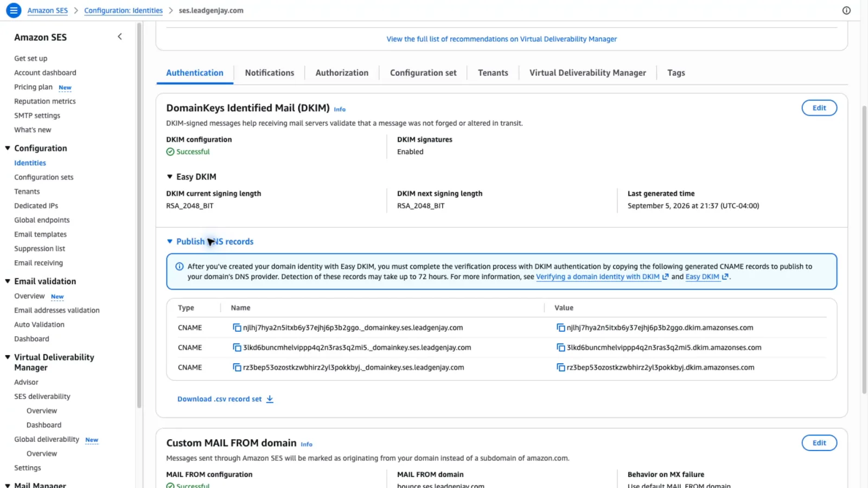
Task: Edit the DKIM settings
Action: click(x=819, y=108)
